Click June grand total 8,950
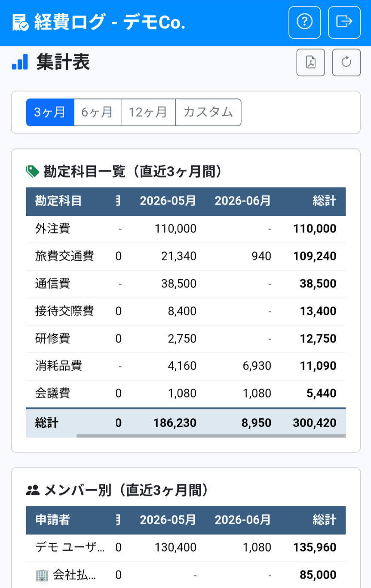Viewport: 371px width, 588px height. tap(256, 423)
